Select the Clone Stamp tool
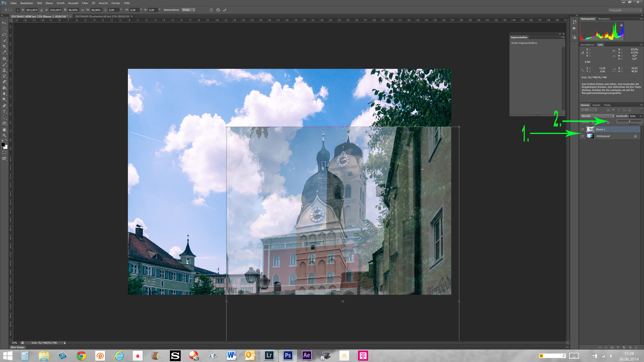Image resolution: width=644 pixels, height=362 pixels. 4,70
